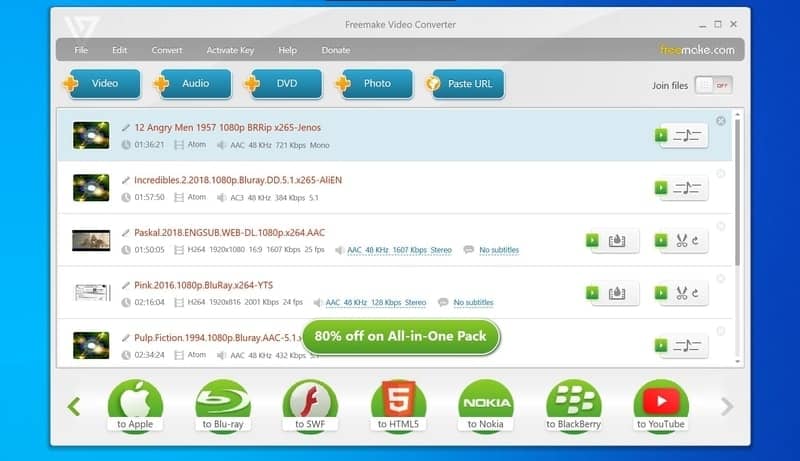800x461 pixels.
Task: Remove Incredibles 2 from the list
Action: click(720, 173)
